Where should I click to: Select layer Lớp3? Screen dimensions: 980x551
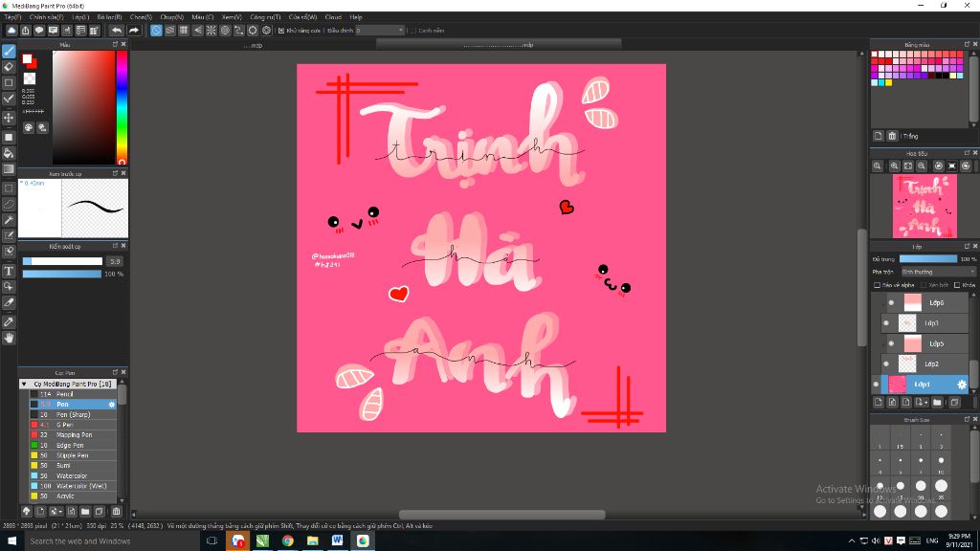925,323
